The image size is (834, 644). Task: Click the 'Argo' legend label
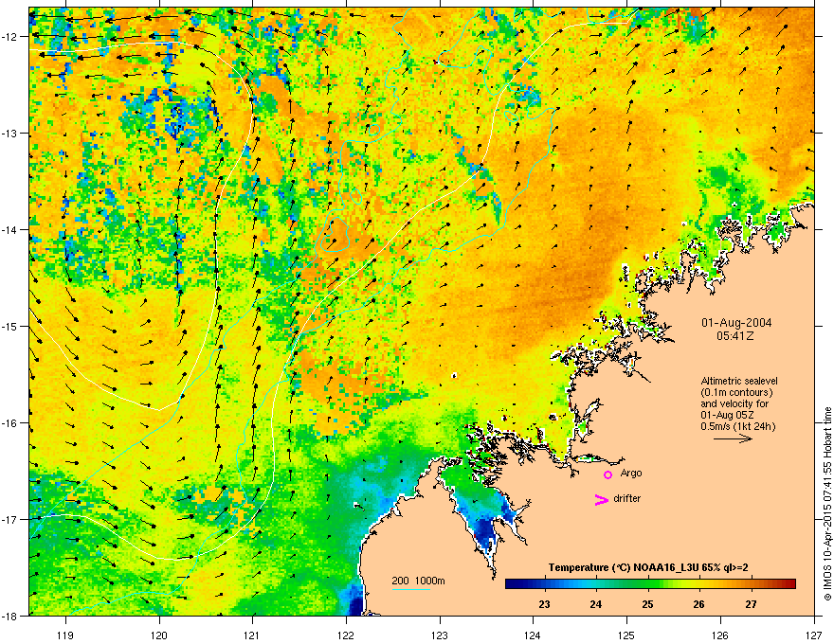(x=631, y=473)
